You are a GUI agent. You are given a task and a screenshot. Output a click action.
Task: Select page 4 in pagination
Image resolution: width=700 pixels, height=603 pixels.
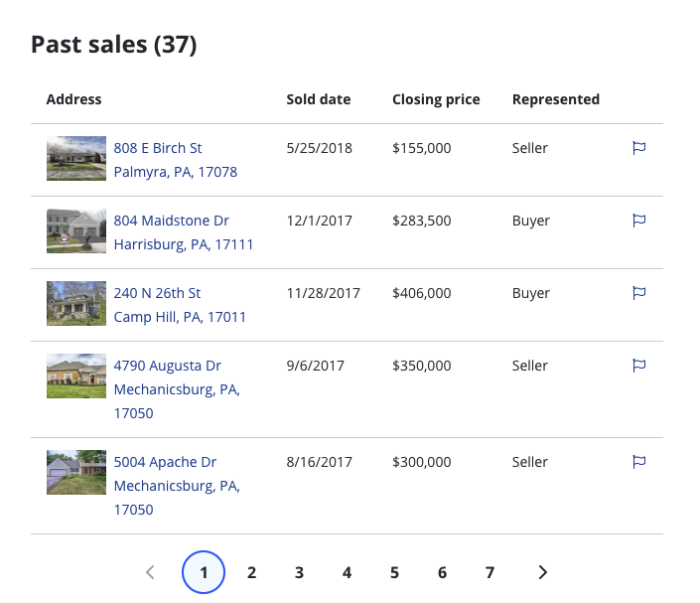click(x=347, y=572)
